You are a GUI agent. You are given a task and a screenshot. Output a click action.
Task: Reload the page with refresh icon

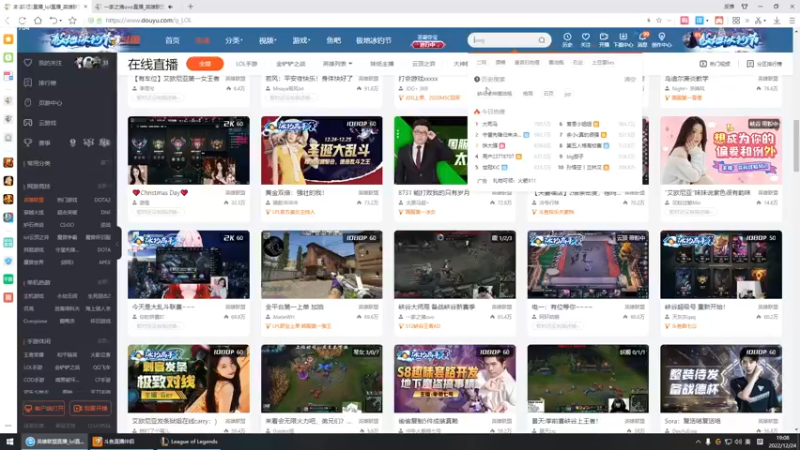(x=22, y=20)
